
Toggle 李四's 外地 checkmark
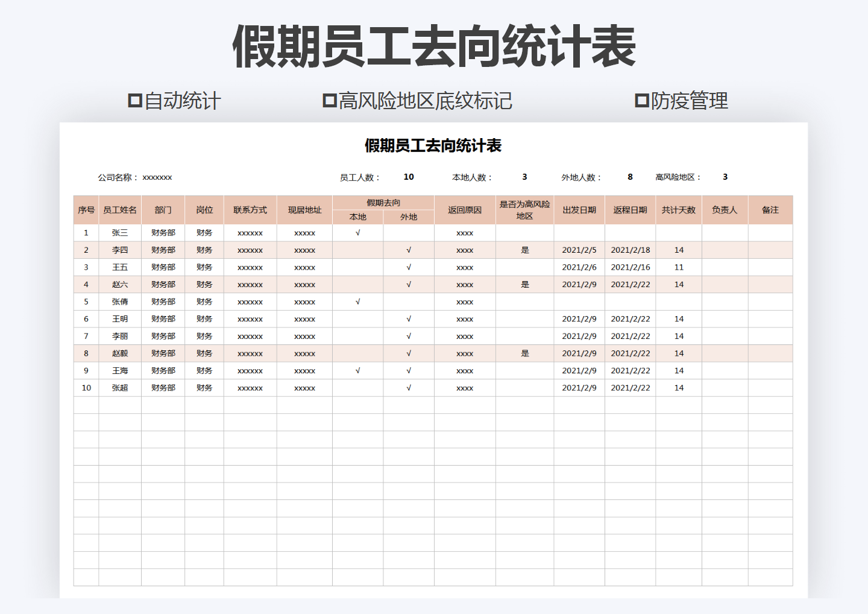pos(408,250)
